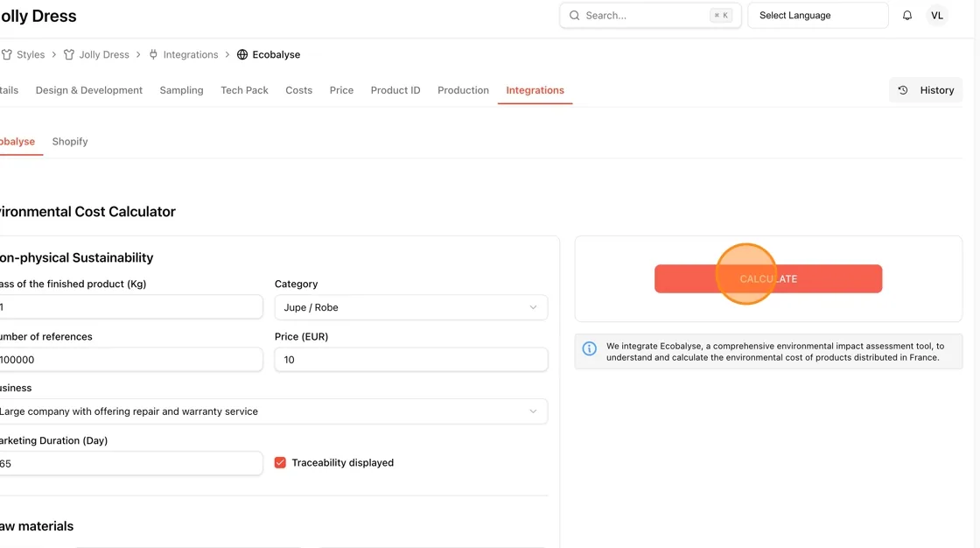Click the Category dropdown chevron arrow
This screenshot has width=980, height=548.
533,307
